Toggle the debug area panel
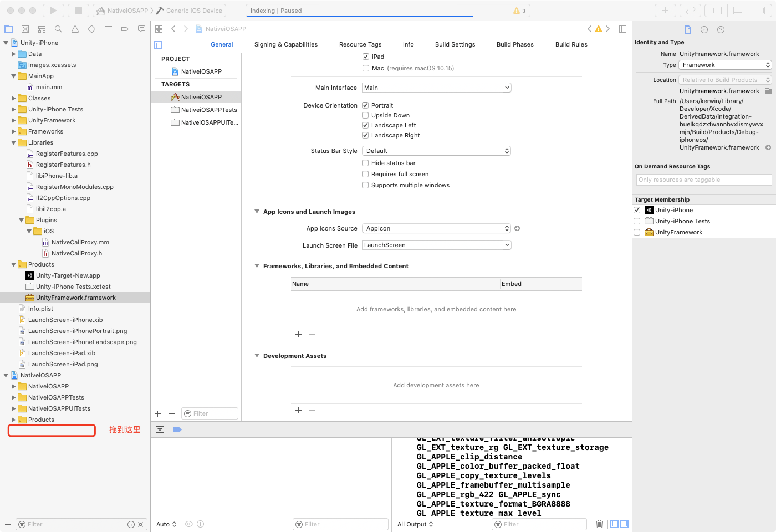 click(738, 11)
